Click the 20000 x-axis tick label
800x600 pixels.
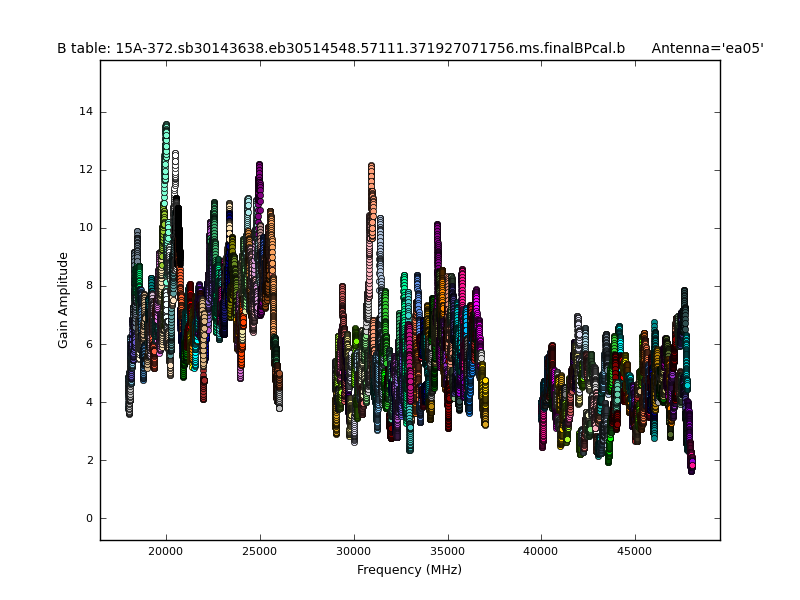[166, 551]
